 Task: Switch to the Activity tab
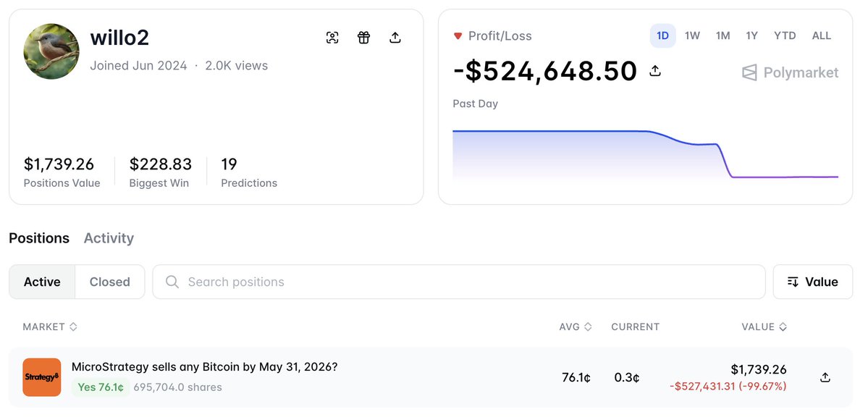(109, 238)
